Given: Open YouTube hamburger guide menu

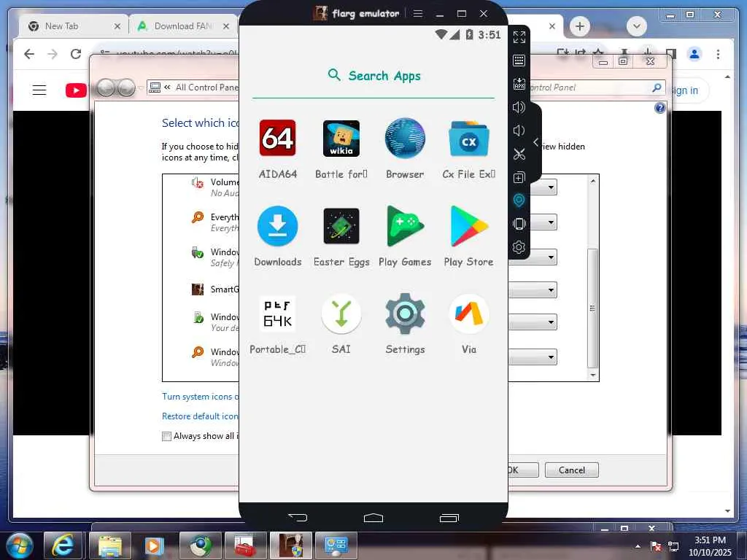Looking at the screenshot, I should point(39,90).
